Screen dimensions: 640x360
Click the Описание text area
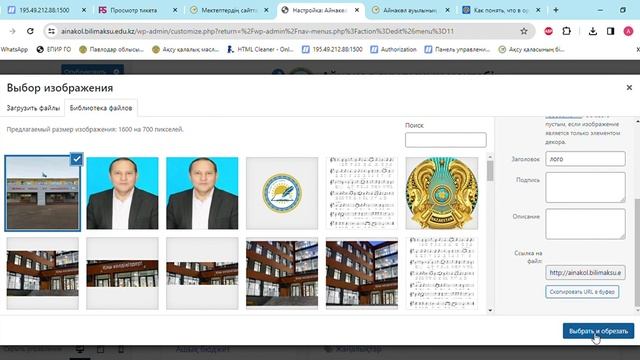(585, 224)
